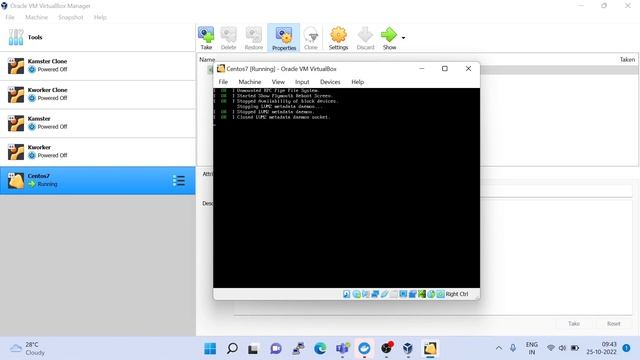
Task: Open the taskbar clock showing 09:43
Action: point(601,348)
